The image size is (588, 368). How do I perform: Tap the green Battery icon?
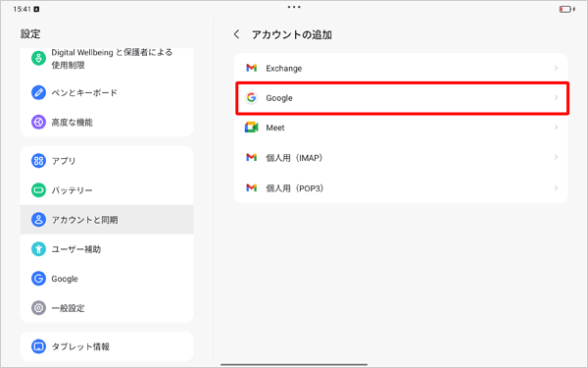38,190
